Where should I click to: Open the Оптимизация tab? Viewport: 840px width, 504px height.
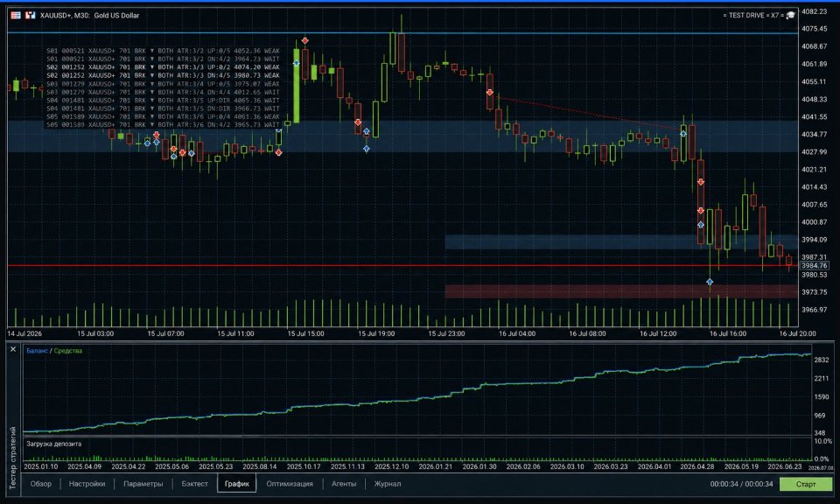pos(290,484)
